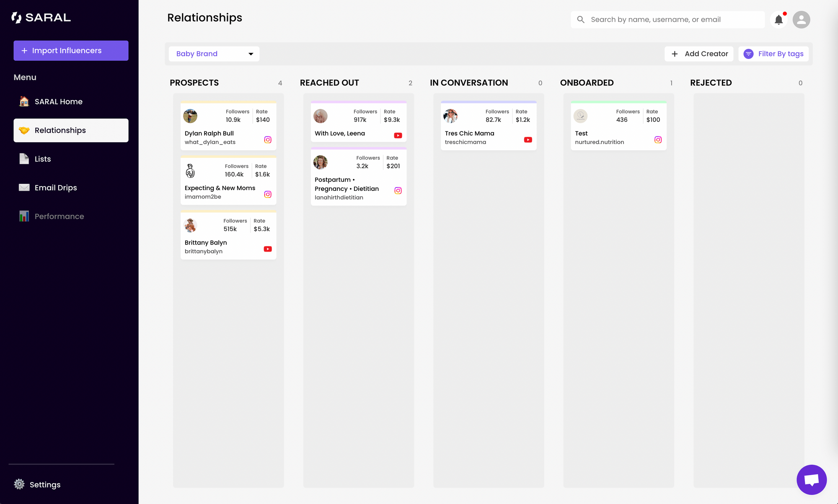Click the Instagram icon on the Test card
This screenshot has height=504, width=838.
pos(658,140)
